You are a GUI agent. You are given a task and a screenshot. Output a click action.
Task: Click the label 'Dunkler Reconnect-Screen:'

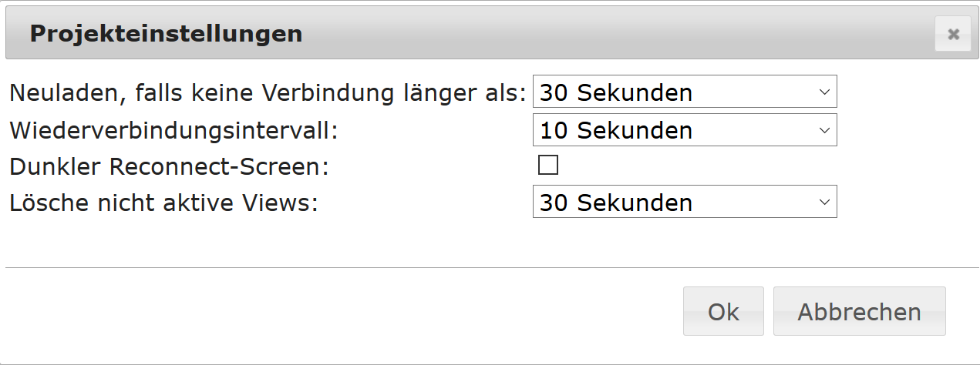tap(169, 166)
